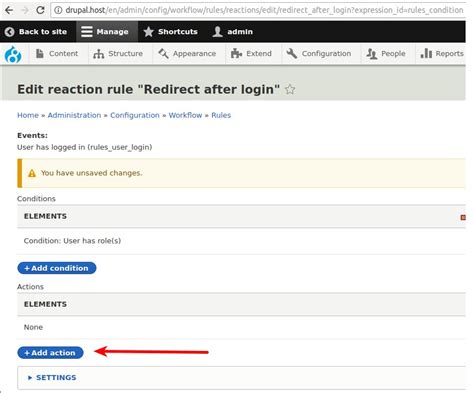Click the Add action button
474x393 pixels.
pyautogui.click(x=50, y=353)
